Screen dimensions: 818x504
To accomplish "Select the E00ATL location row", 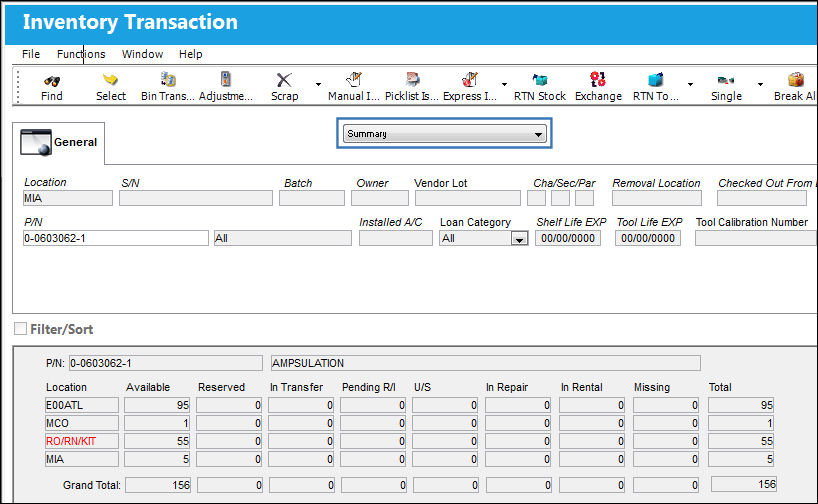I will (82, 405).
